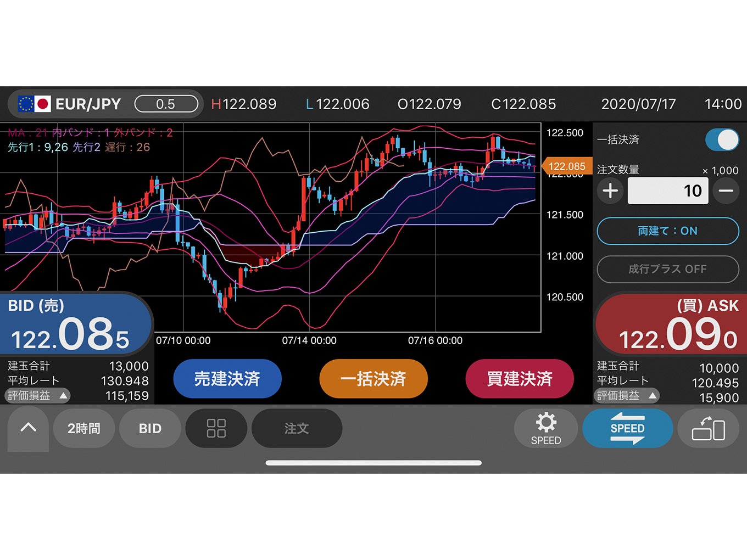
Task: Tap the order quantity field showing 10
Action: (667, 191)
